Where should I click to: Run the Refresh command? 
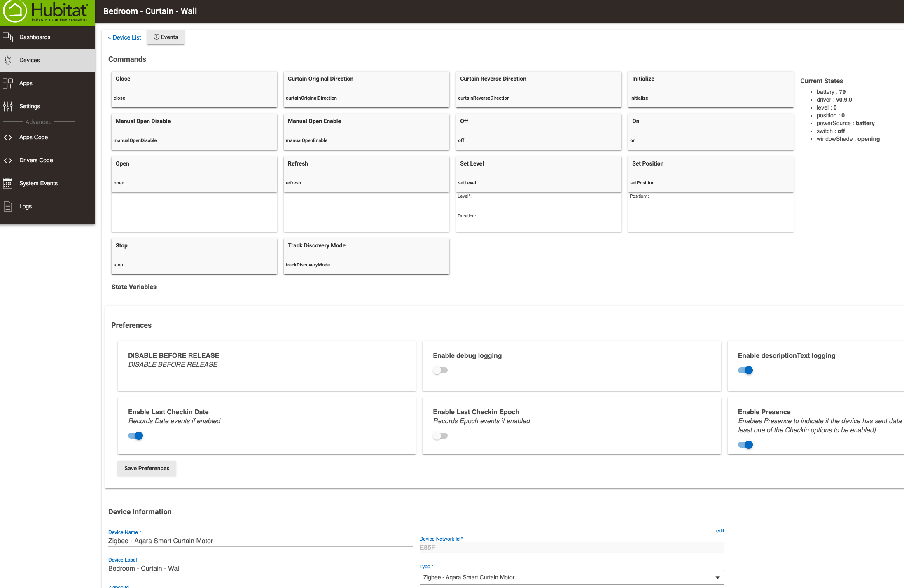[366, 174]
